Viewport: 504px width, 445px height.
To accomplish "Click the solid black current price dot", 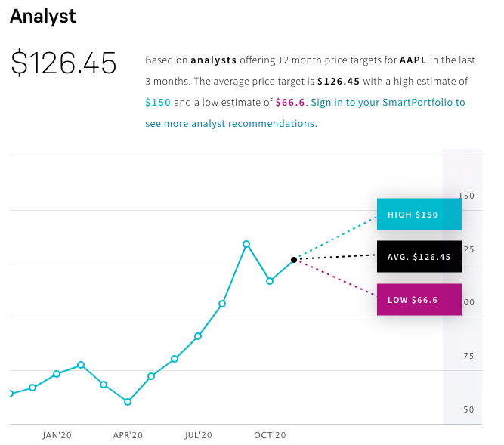I will (294, 260).
